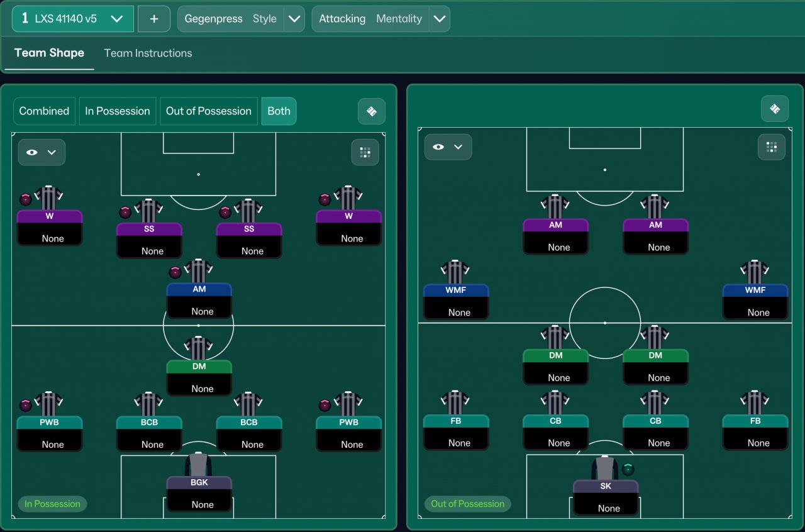
Task: Click the grid icon on the In Possession pitch
Action: [x=365, y=152]
